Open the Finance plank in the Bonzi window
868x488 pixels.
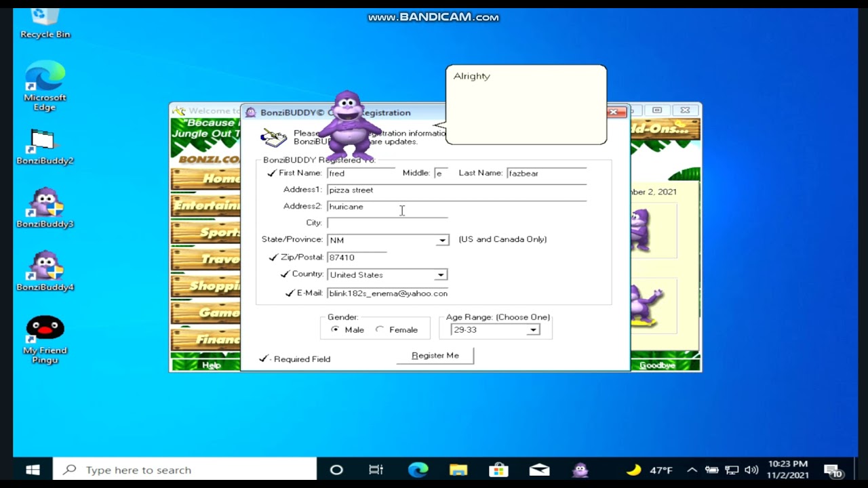pyautogui.click(x=205, y=339)
